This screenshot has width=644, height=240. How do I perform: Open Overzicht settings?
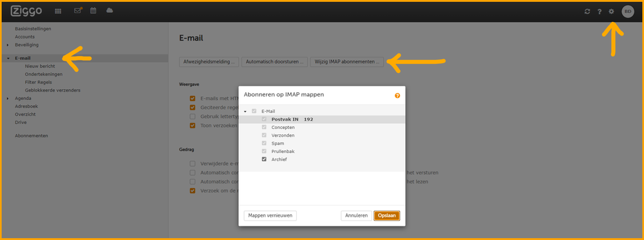tap(25, 114)
